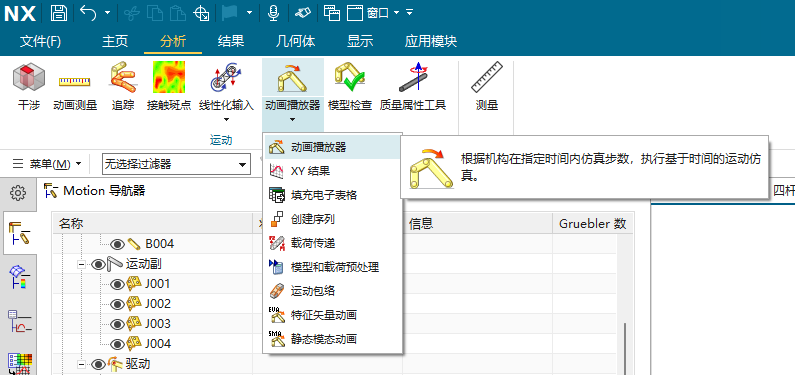795x375 pixels.
Task: Click the 测量 measure tool
Action: pos(487,86)
